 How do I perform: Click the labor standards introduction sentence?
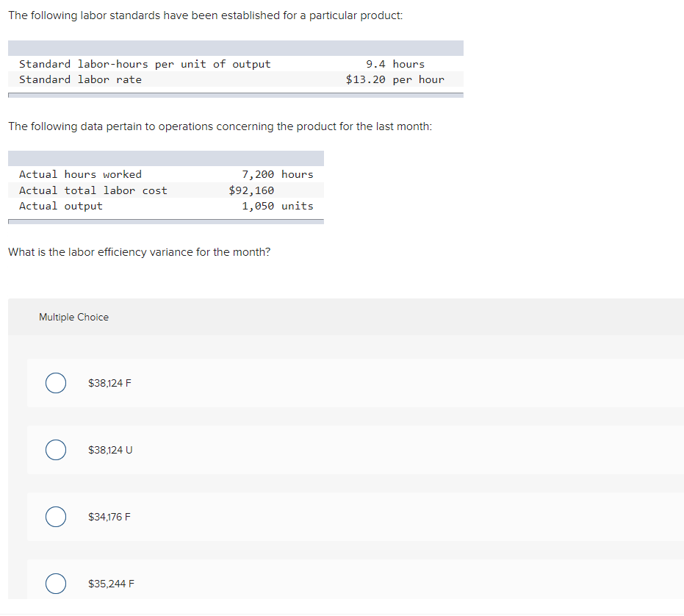205,15
